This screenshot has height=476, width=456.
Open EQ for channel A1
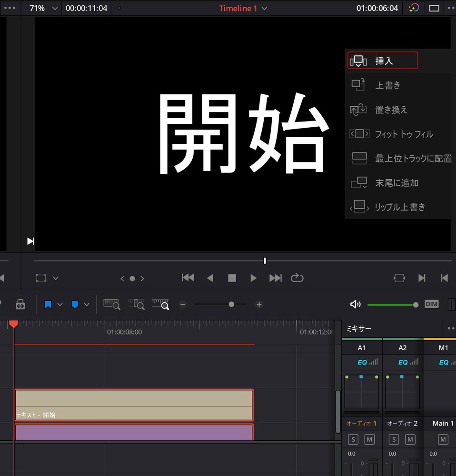click(x=362, y=362)
